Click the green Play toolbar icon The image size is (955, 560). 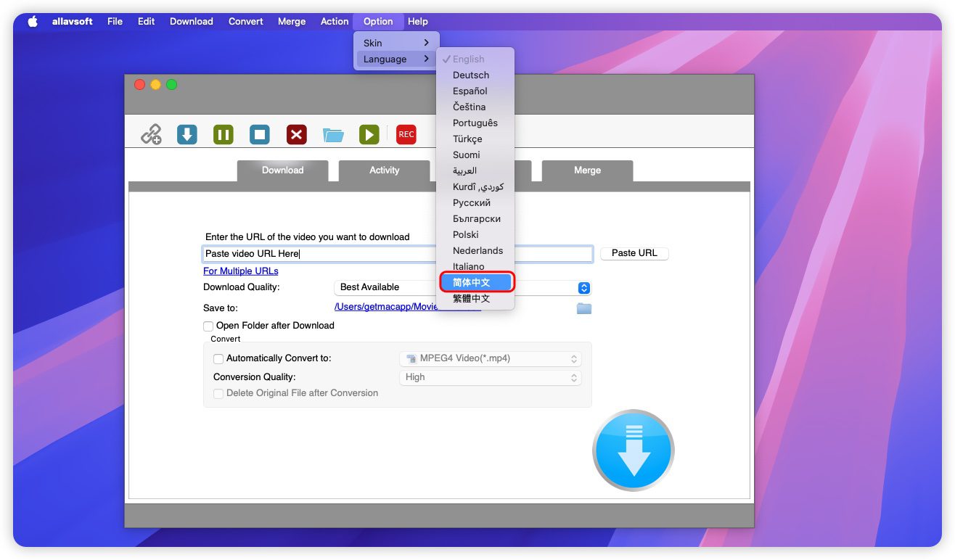click(x=369, y=134)
